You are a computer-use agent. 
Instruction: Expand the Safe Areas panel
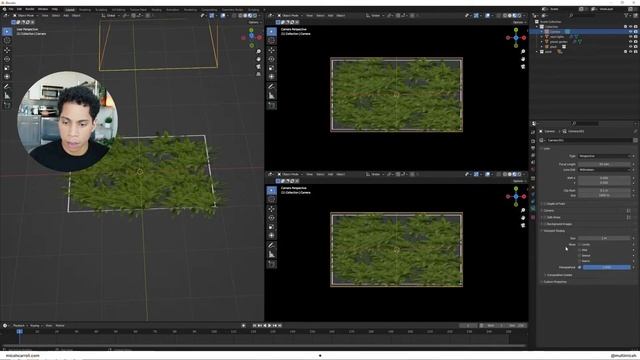coord(553,218)
